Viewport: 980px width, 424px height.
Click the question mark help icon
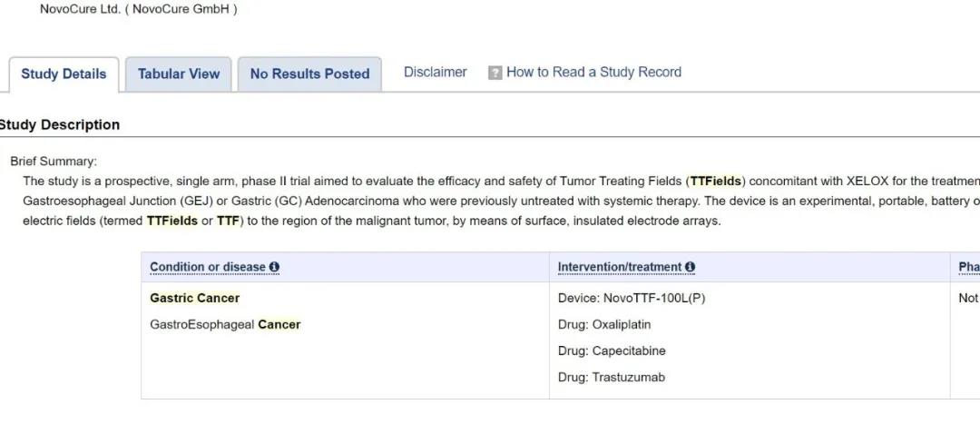495,73
